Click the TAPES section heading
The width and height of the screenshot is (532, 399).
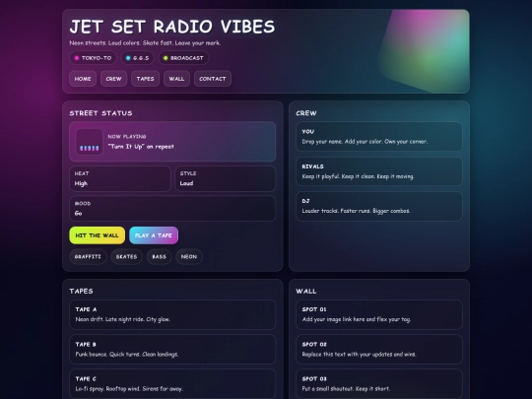[x=81, y=291]
